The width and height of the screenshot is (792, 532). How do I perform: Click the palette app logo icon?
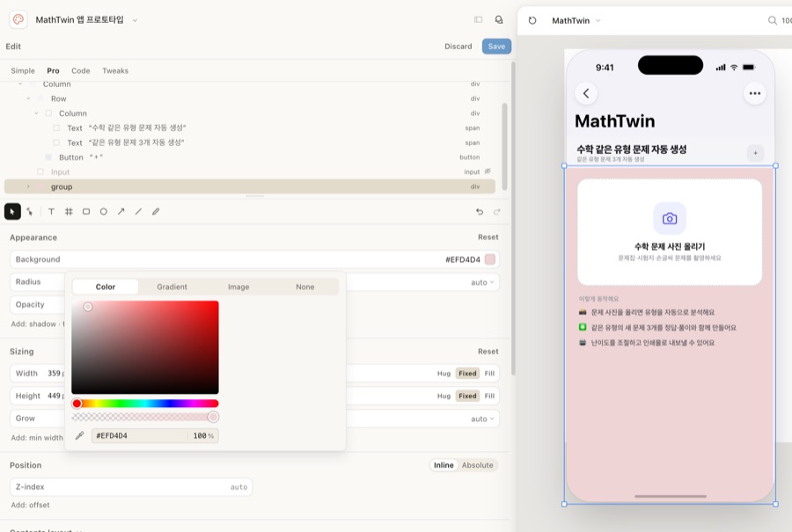(x=18, y=19)
